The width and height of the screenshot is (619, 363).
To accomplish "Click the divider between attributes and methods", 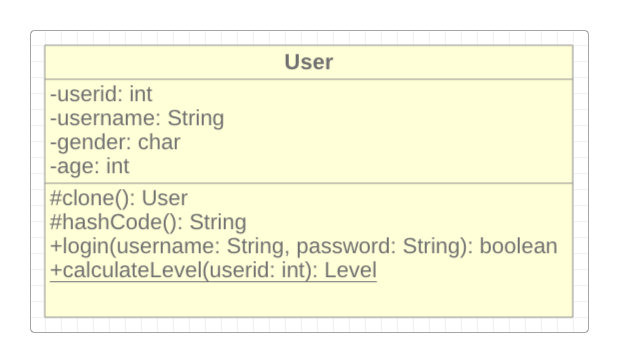I will pyautogui.click(x=309, y=183).
